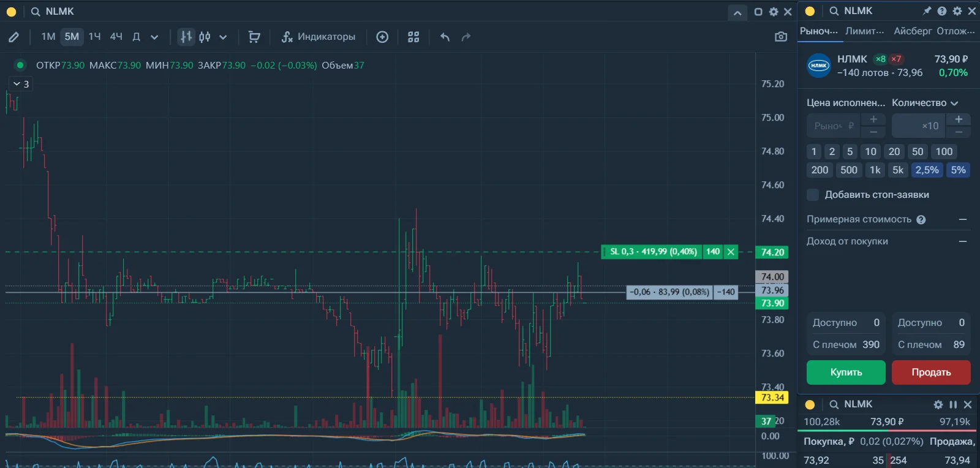Switch to the Лимитная order tab
This screenshot has width=980, height=468.
865,31
